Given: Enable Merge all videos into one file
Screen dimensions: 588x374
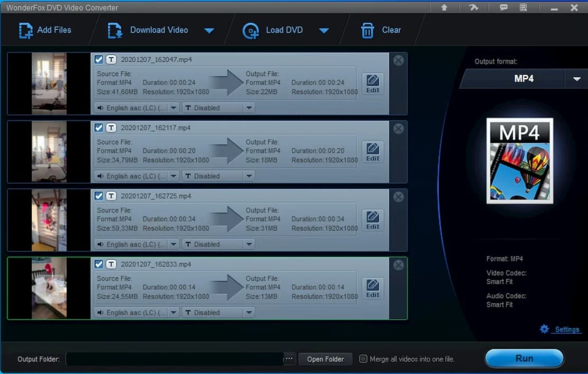Looking at the screenshot, I should [x=363, y=359].
